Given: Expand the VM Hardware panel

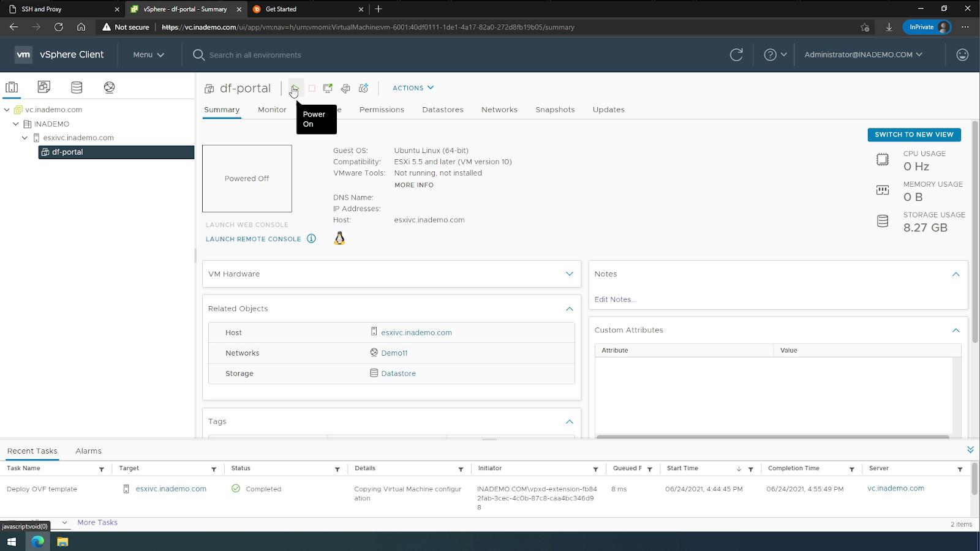Looking at the screenshot, I should (x=570, y=274).
